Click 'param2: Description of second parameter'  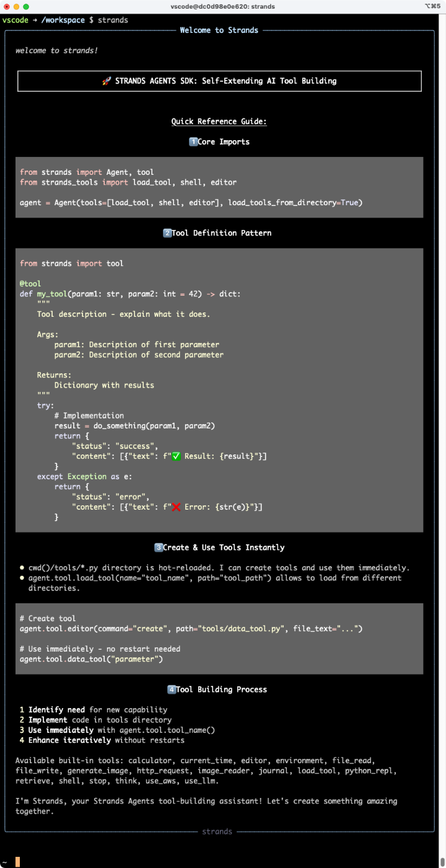click(x=139, y=355)
